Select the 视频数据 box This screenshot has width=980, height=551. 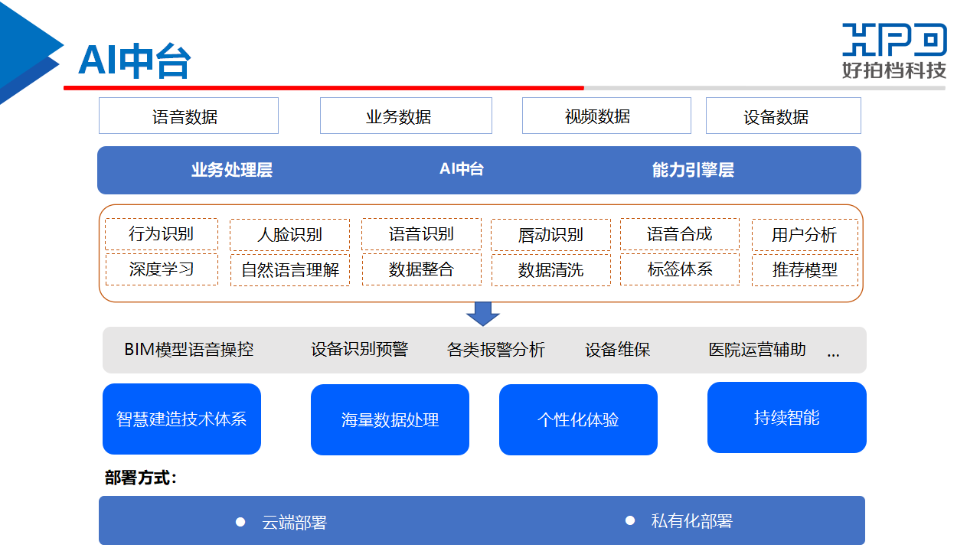coord(606,116)
